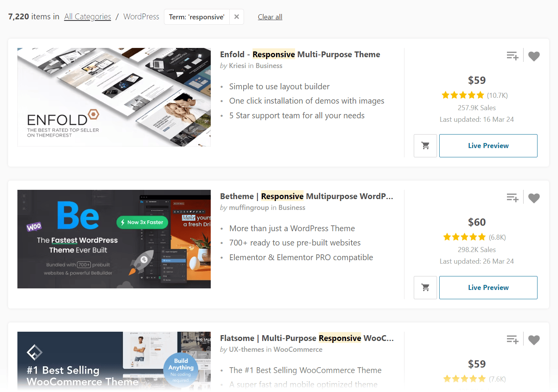
Task: Open Live Preview for Enfold
Action: tap(488, 146)
